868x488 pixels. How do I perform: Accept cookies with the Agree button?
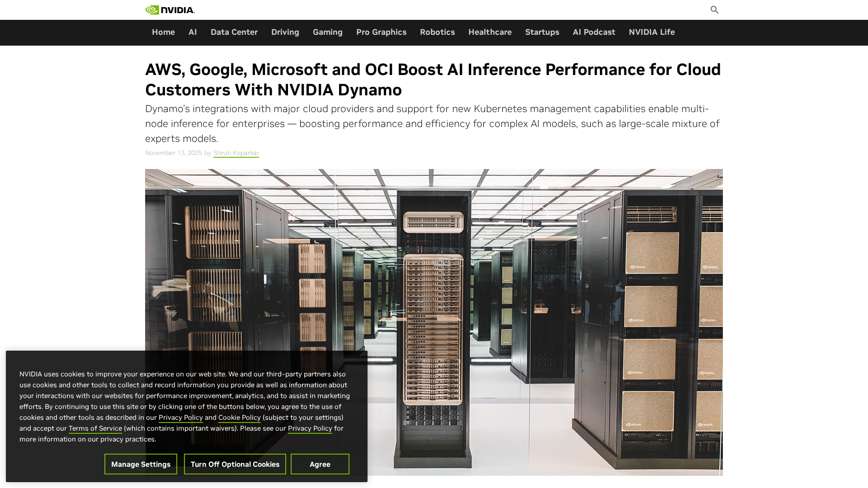[320, 464]
